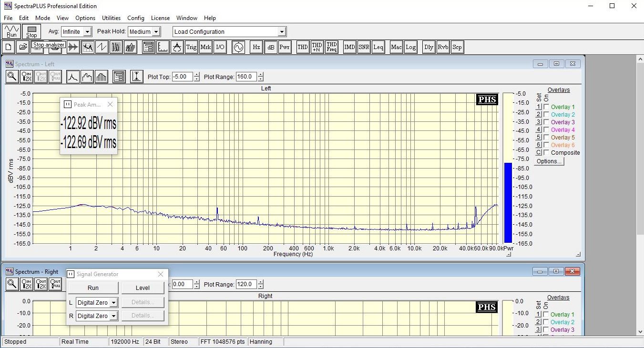Click the overlay Options... button
644x348 pixels.
tap(549, 161)
